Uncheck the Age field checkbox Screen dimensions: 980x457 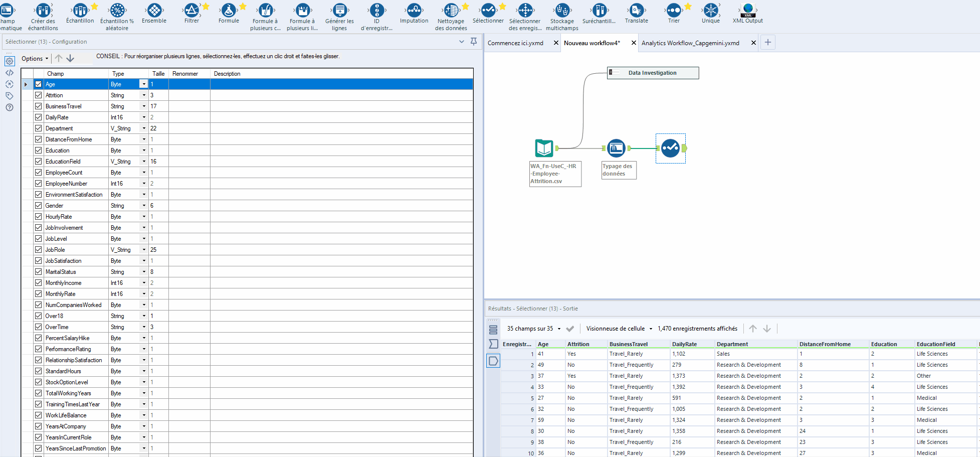click(39, 84)
